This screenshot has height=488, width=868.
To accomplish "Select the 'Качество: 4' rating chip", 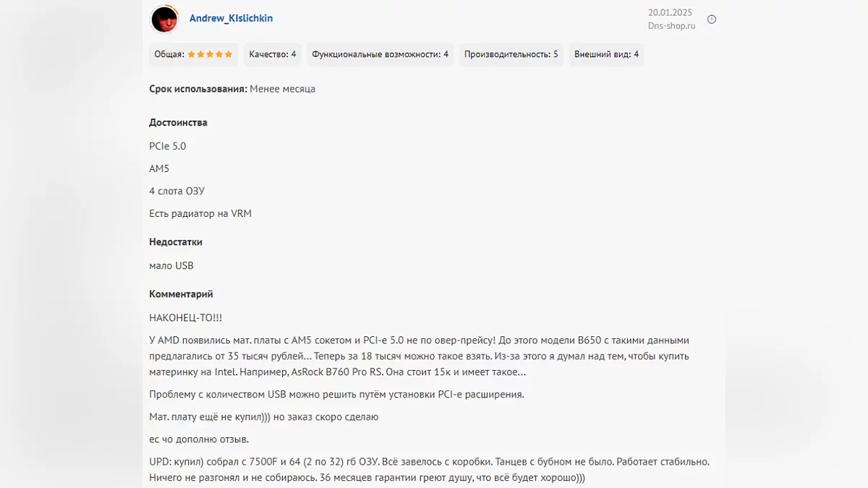I will coord(273,54).
